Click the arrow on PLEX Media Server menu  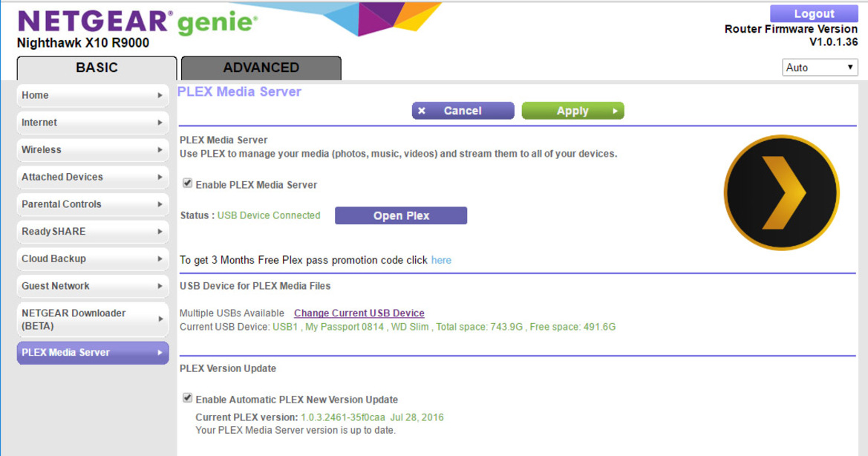pyautogui.click(x=160, y=353)
